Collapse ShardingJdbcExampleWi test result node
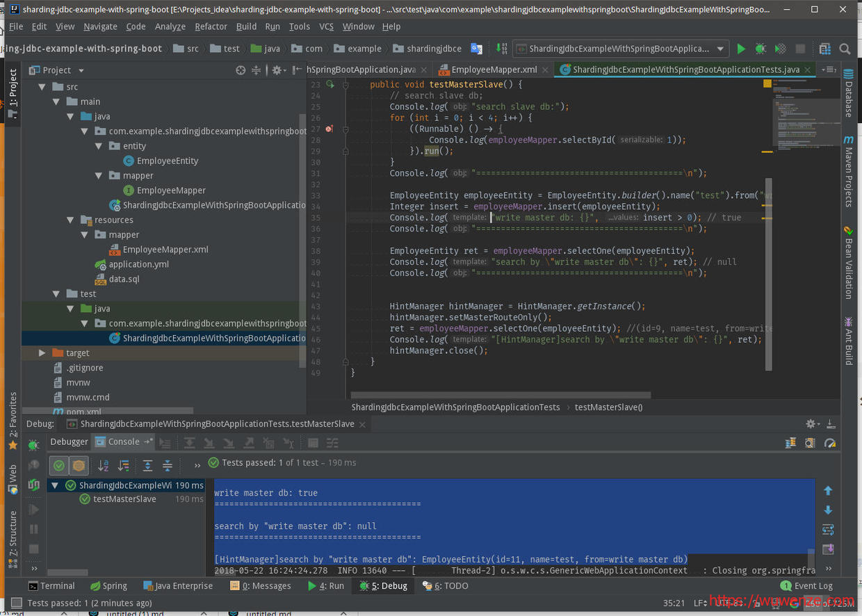The height and width of the screenshot is (616, 862). tap(56, 485)
